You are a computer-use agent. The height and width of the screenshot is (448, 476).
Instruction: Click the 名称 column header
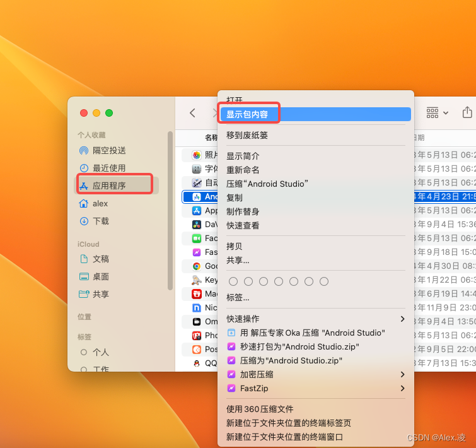click(211, 138)
